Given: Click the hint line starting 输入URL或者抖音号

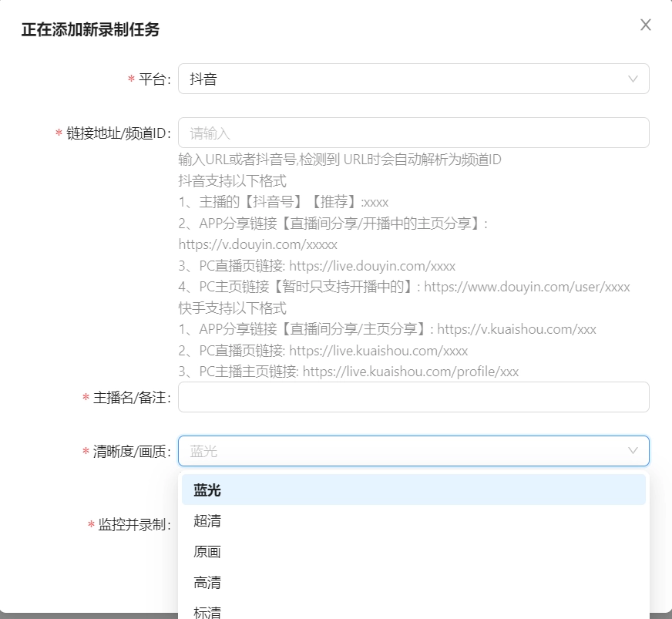Looking at the screenshot, I should [x=340, y=160].
